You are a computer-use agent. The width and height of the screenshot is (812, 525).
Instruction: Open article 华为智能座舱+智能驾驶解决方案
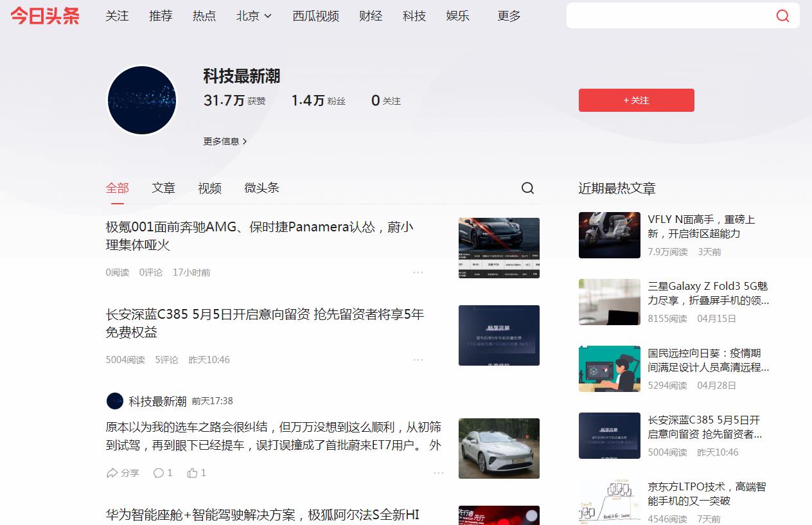click(x=263, y=515)
